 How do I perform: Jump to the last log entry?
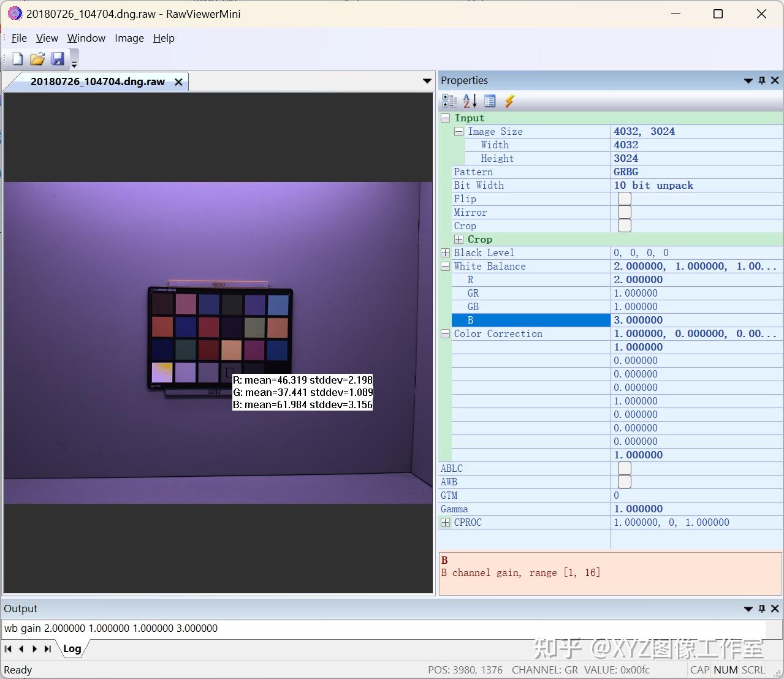point(48,648)
